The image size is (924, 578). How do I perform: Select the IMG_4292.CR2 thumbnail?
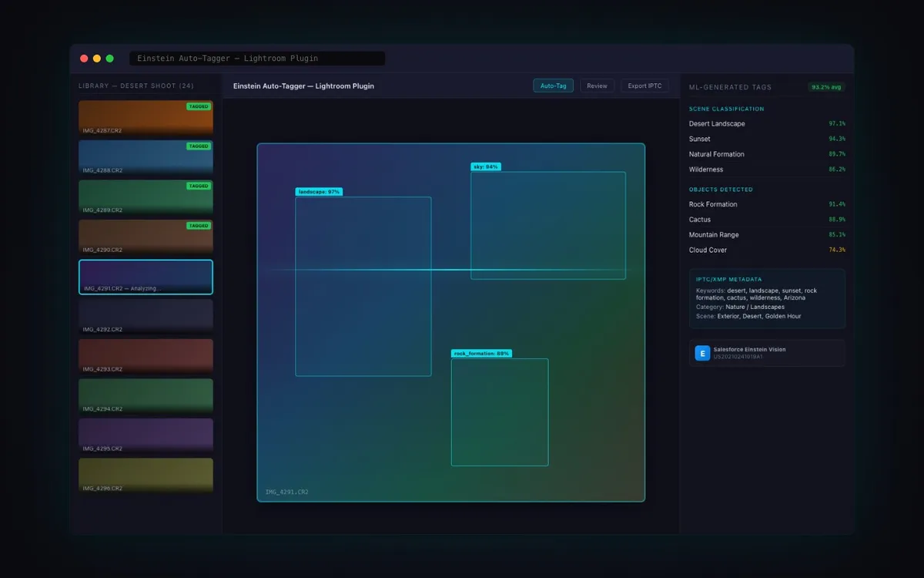[146, 316]
